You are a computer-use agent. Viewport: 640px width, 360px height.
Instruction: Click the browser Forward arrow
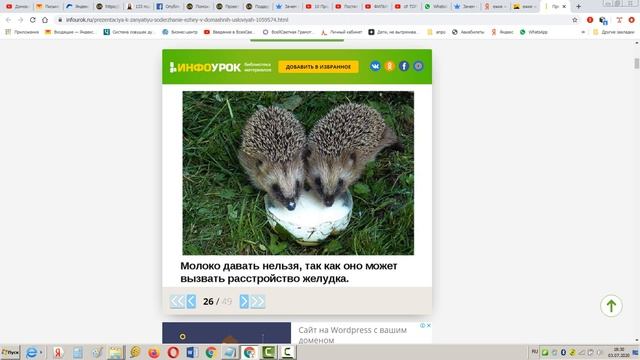(x=20, y=20)
